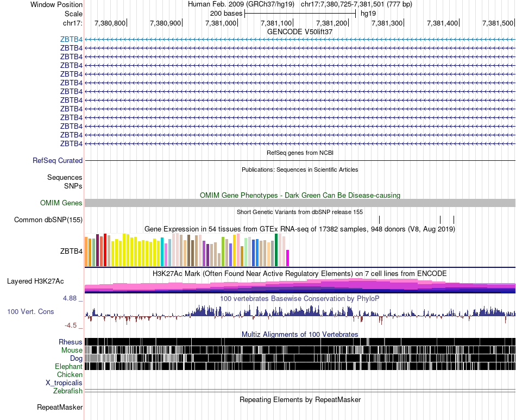Viewport: 516px width, 420px height.
Task: Click ZBTB4 label beside GTEx bar chart
Action: pos(71,252)
